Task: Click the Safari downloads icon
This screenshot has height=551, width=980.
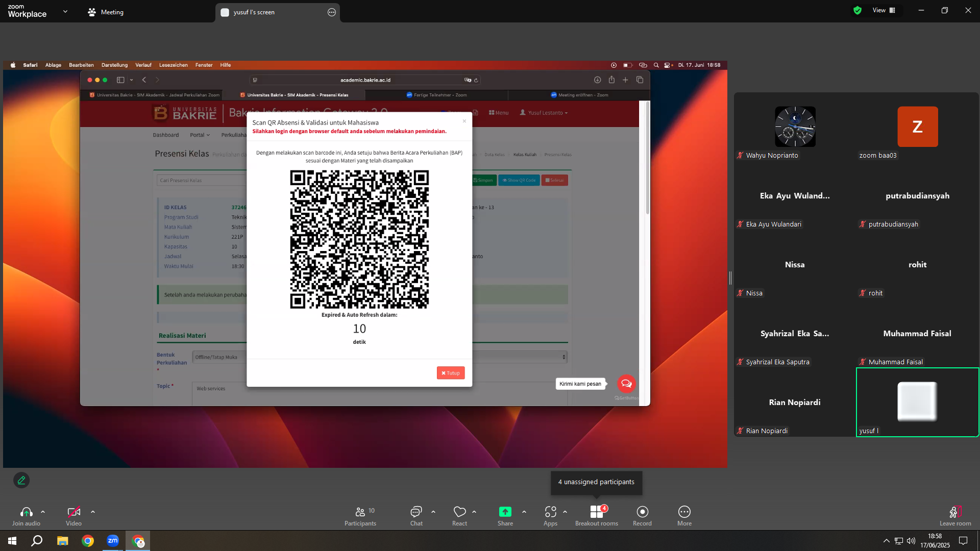Action: (x=597, y=80)
